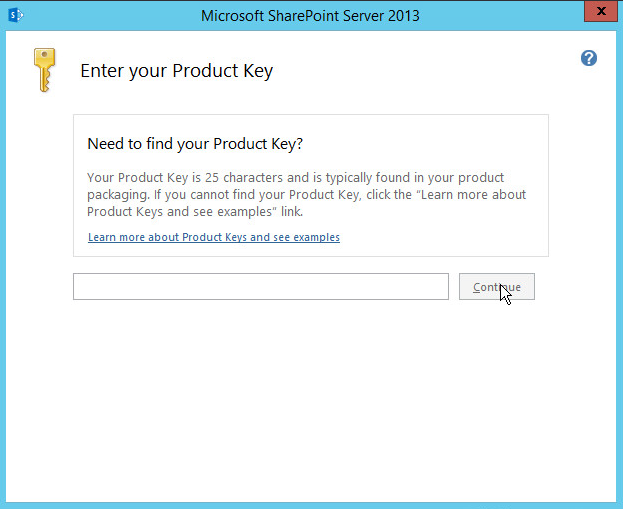Click the SharePoint logo in the title bar
Image resolution: width=623 pixels, height=509 pixels.
[x=16, y=15]
